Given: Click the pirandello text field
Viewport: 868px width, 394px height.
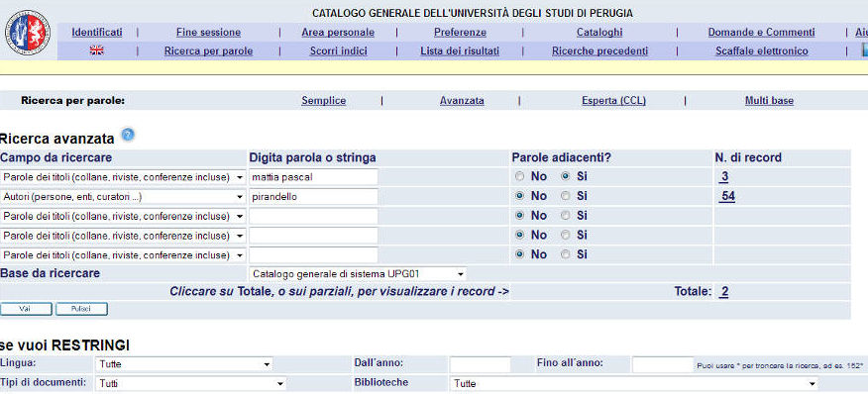Looking at the screenshot, I should pyautogui.click(x=313, y=196).
